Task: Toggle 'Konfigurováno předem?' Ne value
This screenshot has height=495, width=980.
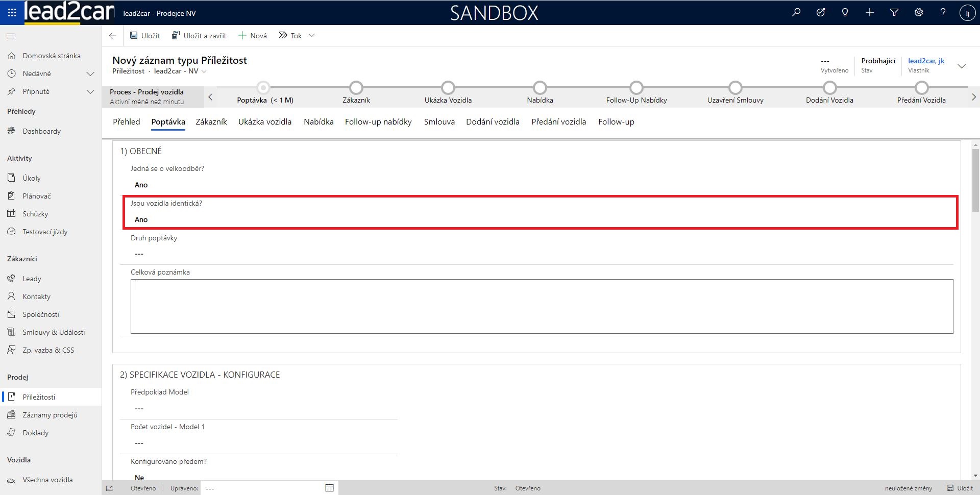Action: pyautogui.click(x=139, y=477)
